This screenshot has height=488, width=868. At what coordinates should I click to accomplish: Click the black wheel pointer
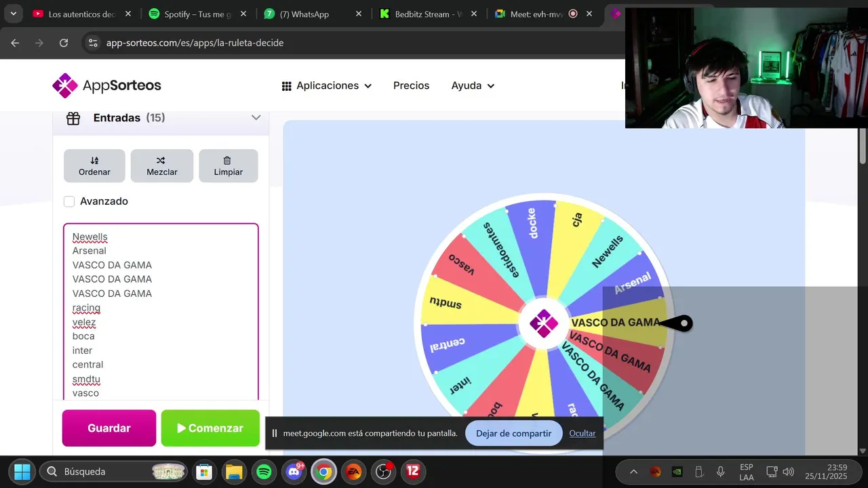[x=677, y=323]
